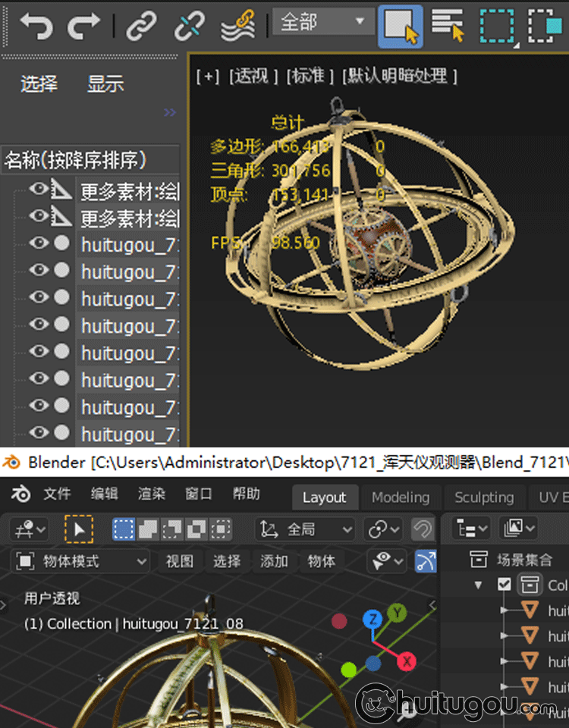Open the 全局 transform orientation dropdown
The image size is (569, 728).
point(307,529)
